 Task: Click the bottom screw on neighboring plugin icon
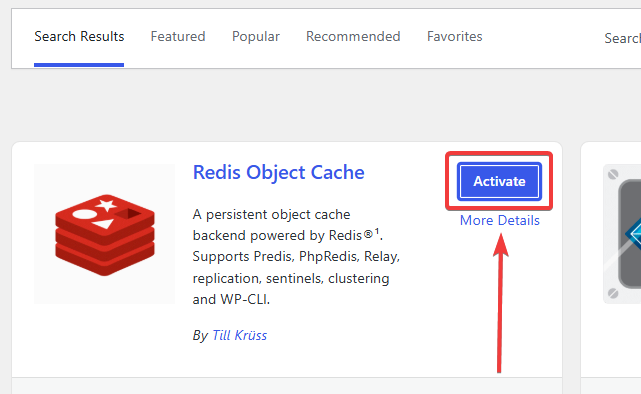pos(613,293)
